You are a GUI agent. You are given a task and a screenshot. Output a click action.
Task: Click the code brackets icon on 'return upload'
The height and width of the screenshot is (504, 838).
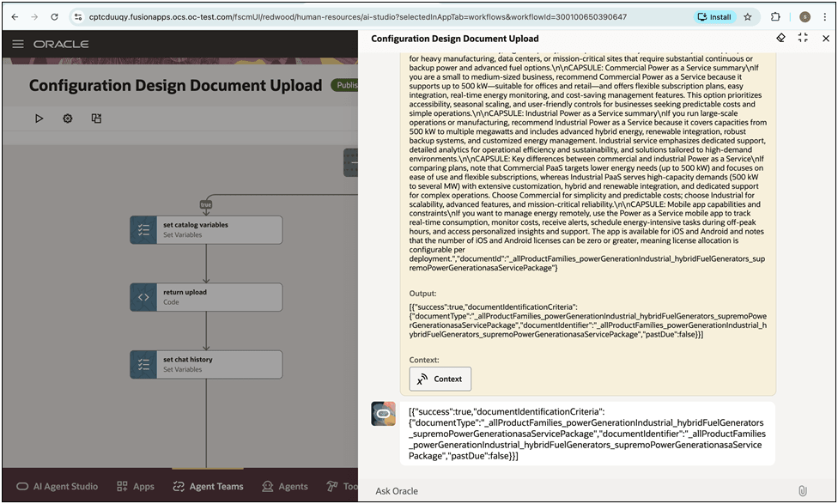point(143,297)
